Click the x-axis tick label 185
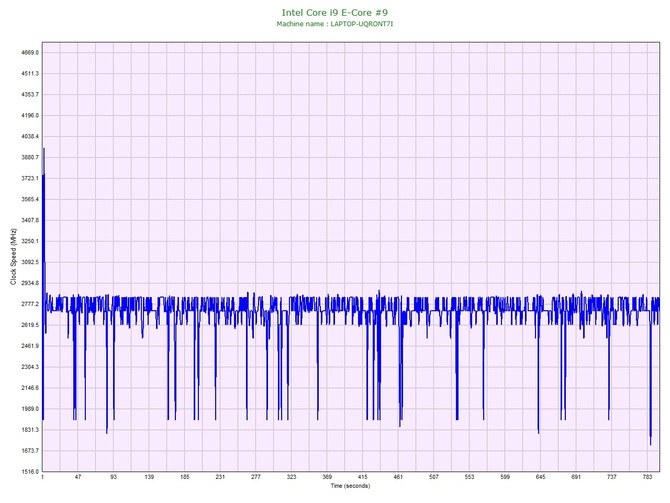 click(x=185, y=477)
